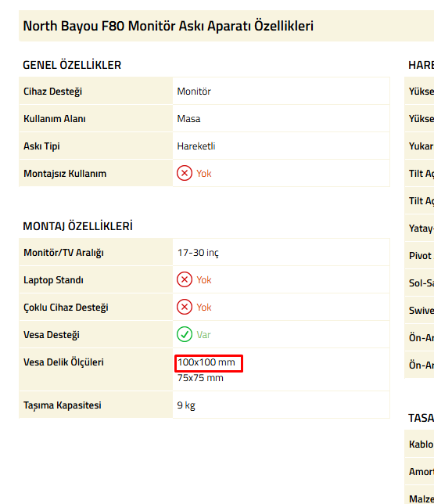
Task: Click the MONTAJ ÖZELLİKLERİ heading
Action: pos(77,226)
